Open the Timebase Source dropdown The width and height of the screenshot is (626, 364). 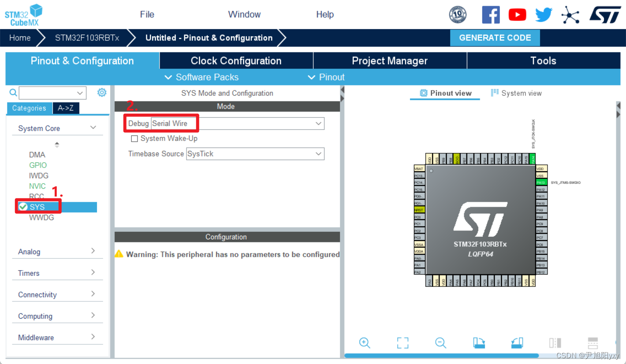(x=255, y=154)
